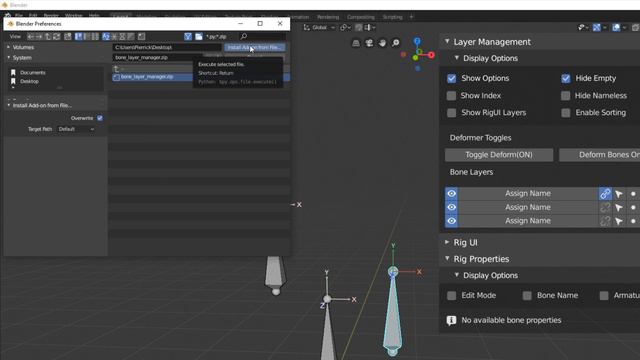The height and width of the screenshot is (360, 640).
Task: Click the magnifier search icon in file browser
Action: [244, 37]
